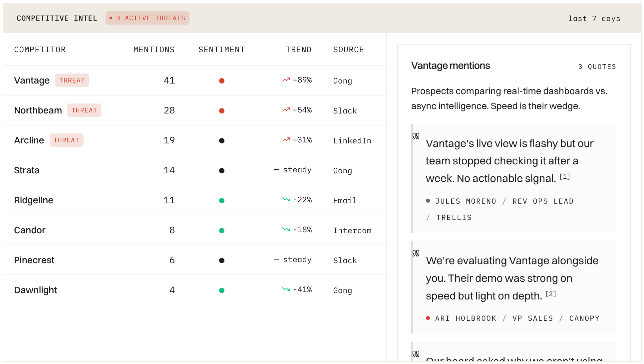The image size is (644, 364).
Task: Click the green sentiment dot for Candor
Action: pos(221,231)
